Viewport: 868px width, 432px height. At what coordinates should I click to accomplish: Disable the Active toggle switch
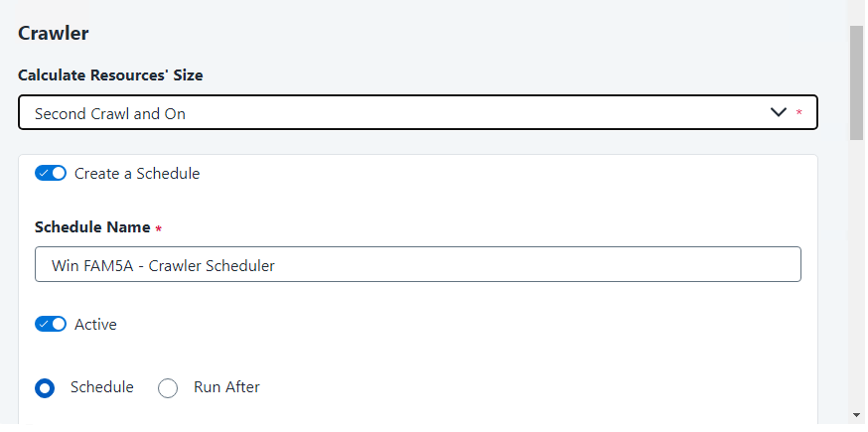pos(51,324)
